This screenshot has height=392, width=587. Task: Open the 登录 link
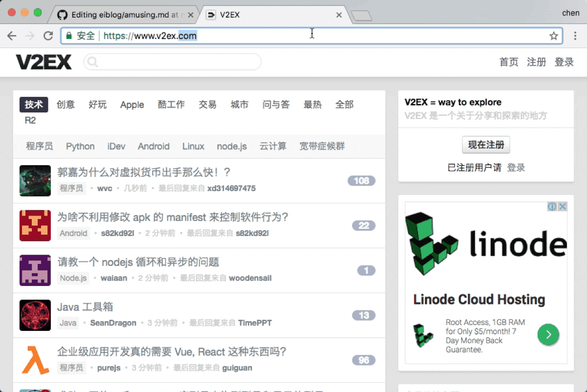coord(564,62)
